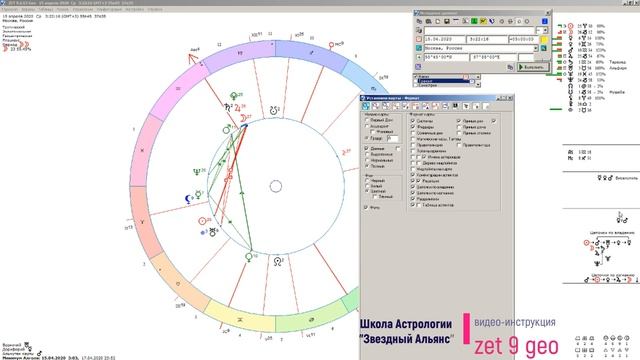Click the Градус value input box
Screen dimensions: 640x360
[393, 138]
